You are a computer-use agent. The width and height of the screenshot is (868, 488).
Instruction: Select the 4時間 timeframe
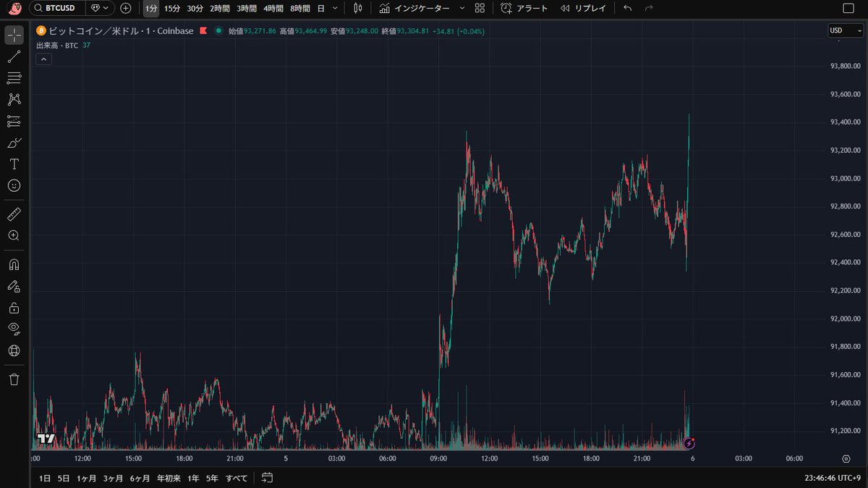[273, 8]
